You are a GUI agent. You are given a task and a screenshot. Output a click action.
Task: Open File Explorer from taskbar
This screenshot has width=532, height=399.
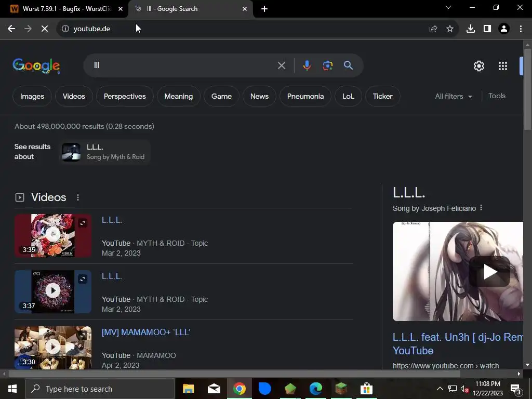click(188, 389)
